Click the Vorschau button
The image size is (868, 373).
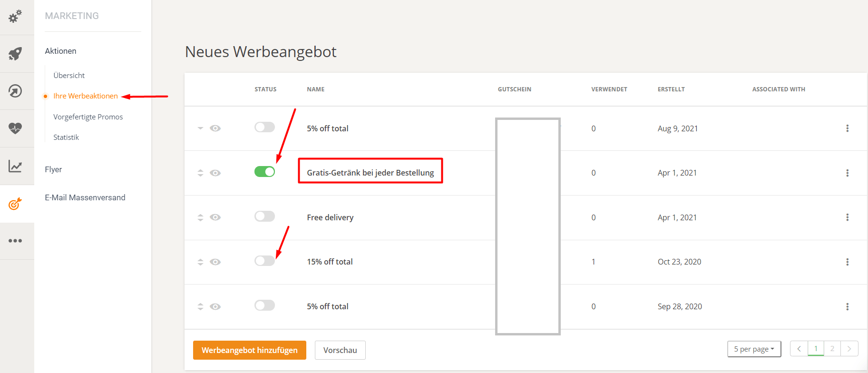[x=340, y=350]
